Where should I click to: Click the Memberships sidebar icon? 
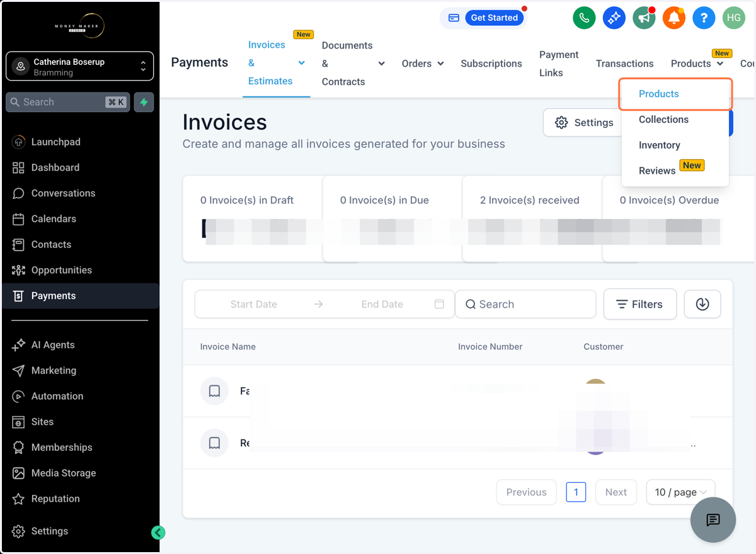pyautogui.click(x=18, y=448)
